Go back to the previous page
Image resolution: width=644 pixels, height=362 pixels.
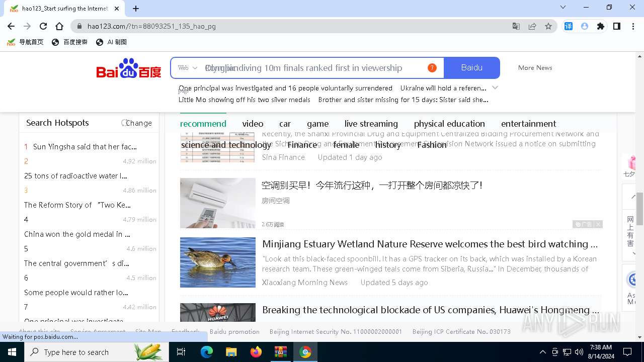pyautogui.click(x=11, y=26)
